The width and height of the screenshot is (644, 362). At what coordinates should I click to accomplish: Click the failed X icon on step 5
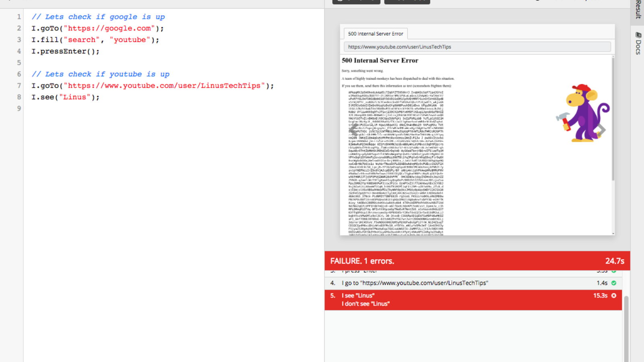click(614, 296)
